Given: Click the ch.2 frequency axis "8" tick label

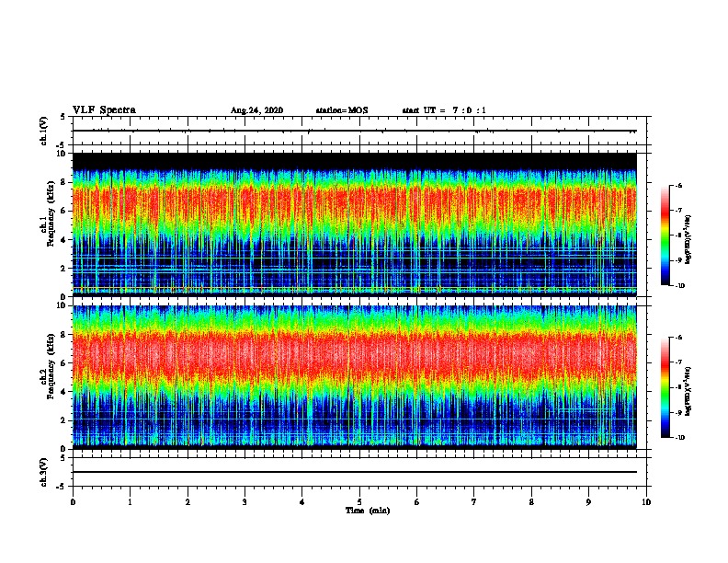Looking at the screenshot, I should tap(64, 335).
